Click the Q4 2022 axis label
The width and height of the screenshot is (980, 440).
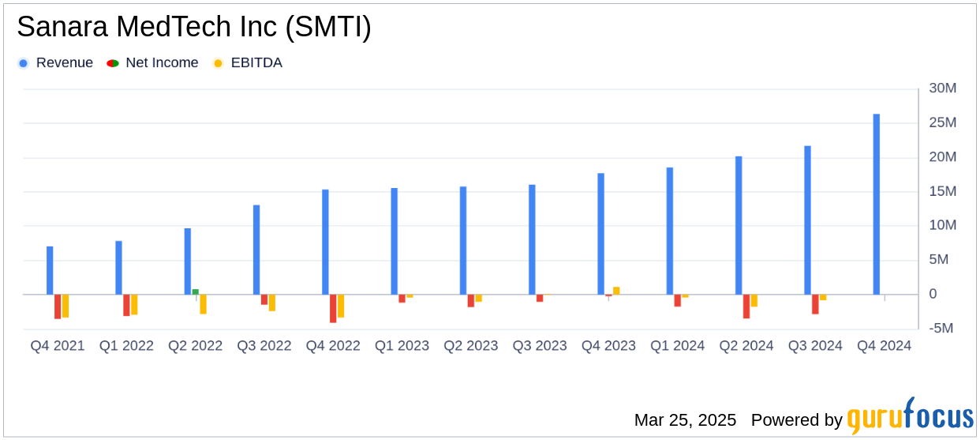coord(333,346)
